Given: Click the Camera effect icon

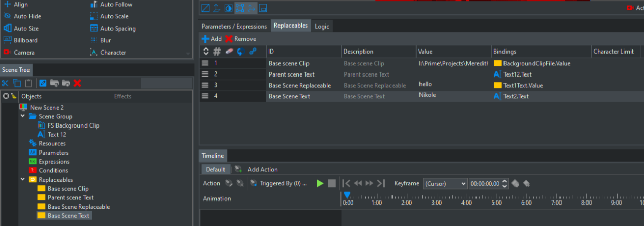Looking at the screenshot, I should [x=7, y=52].
